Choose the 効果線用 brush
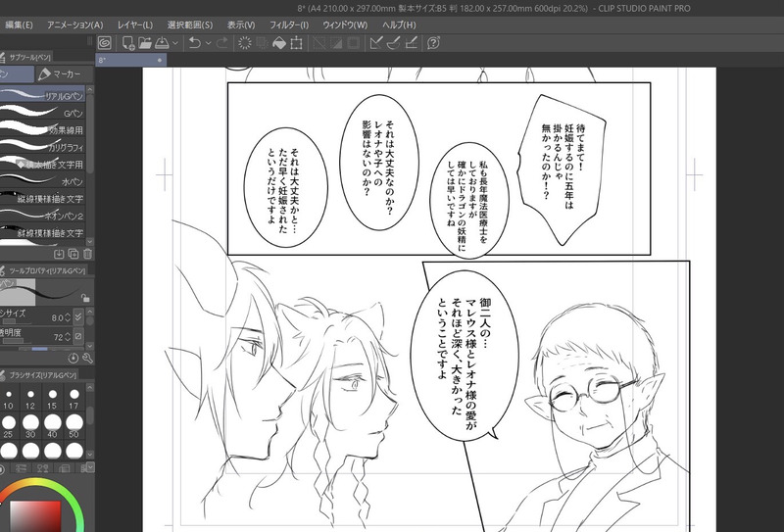This screenshot has width=784, height=532. [42, 129]
